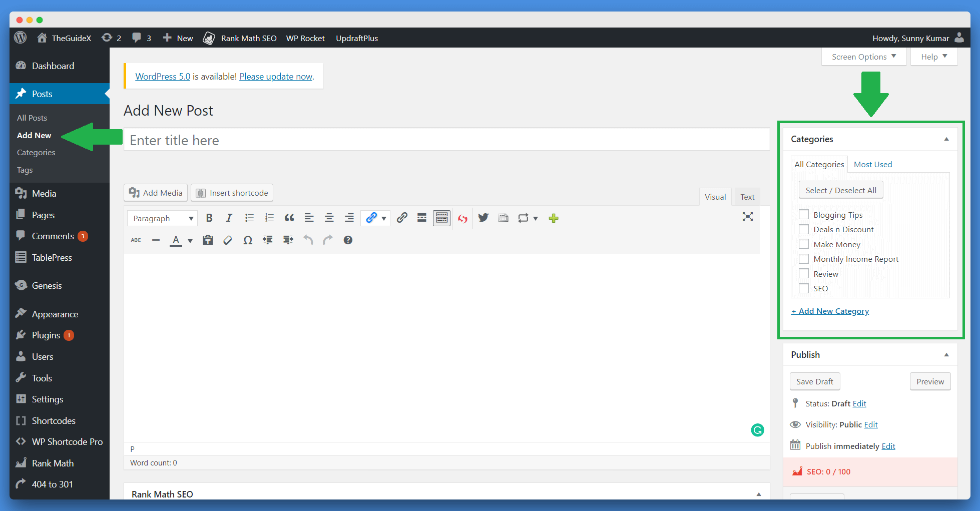Screen dimensions: 980x511
Task: Click Add Media button
Action: (156, 193)
